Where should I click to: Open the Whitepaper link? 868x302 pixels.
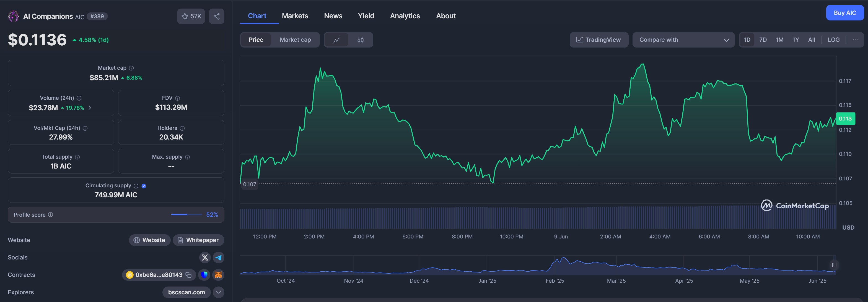click(198, 240)
